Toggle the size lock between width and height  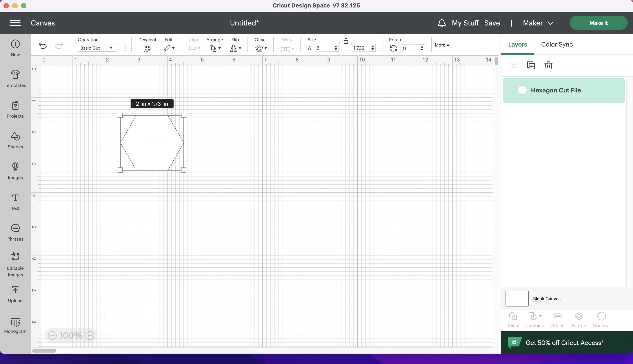coord(346,41)
